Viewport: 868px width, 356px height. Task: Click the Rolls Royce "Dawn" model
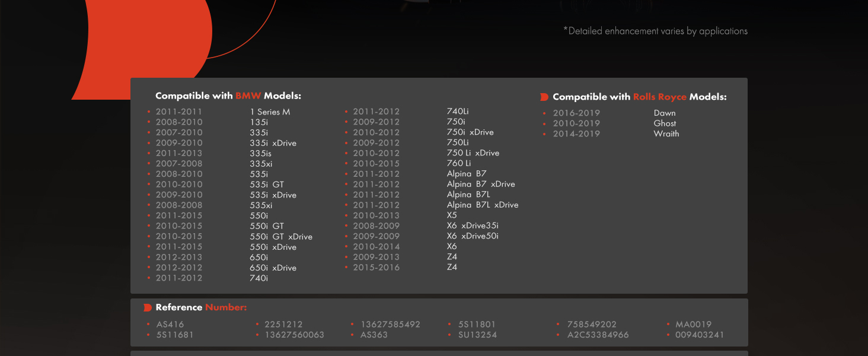(665, 113)
